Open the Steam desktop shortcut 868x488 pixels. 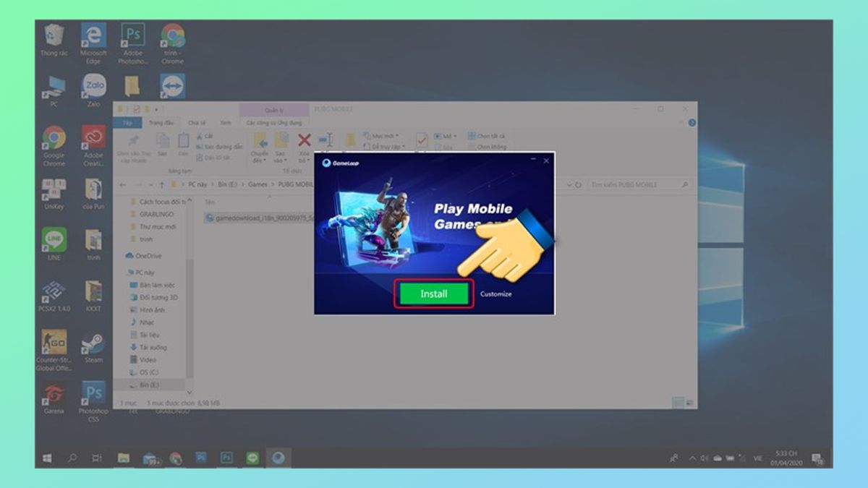click(x=93, y=347)
